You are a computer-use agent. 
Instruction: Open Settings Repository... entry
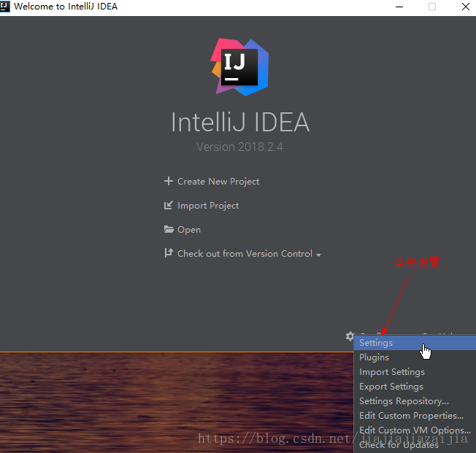(415, 401)
